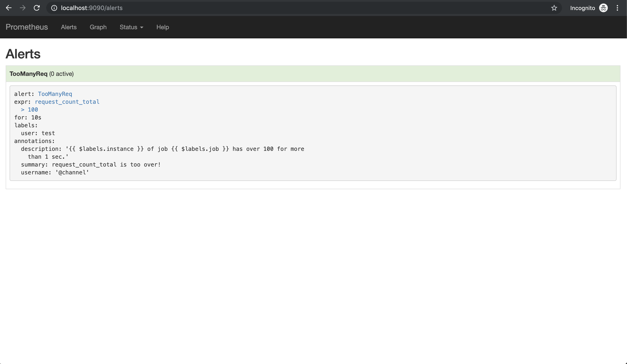Open the Alerts nav item
Viewport: 627px width, 364px height.
tap(69, 27)
